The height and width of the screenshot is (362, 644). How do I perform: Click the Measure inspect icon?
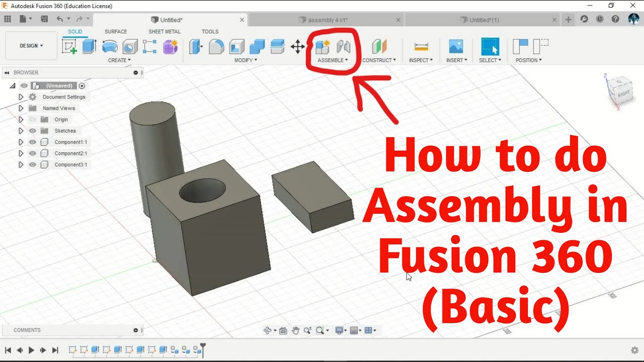coord(421,47)
